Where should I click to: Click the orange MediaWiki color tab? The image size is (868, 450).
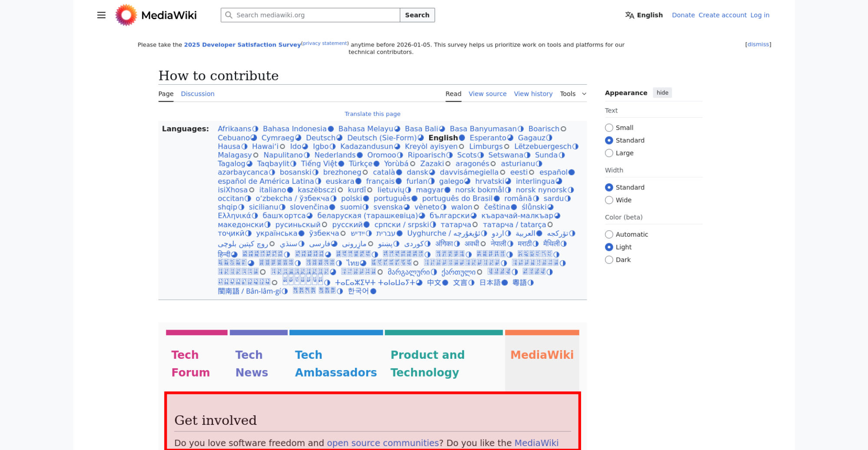click(542, 355)
